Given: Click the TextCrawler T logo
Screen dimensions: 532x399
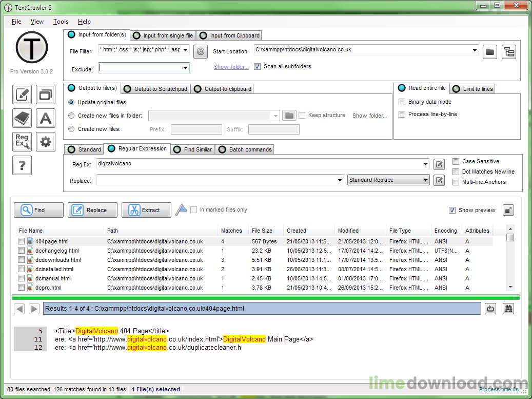Looking at the screenshot, I should click(x=32, y=48).
